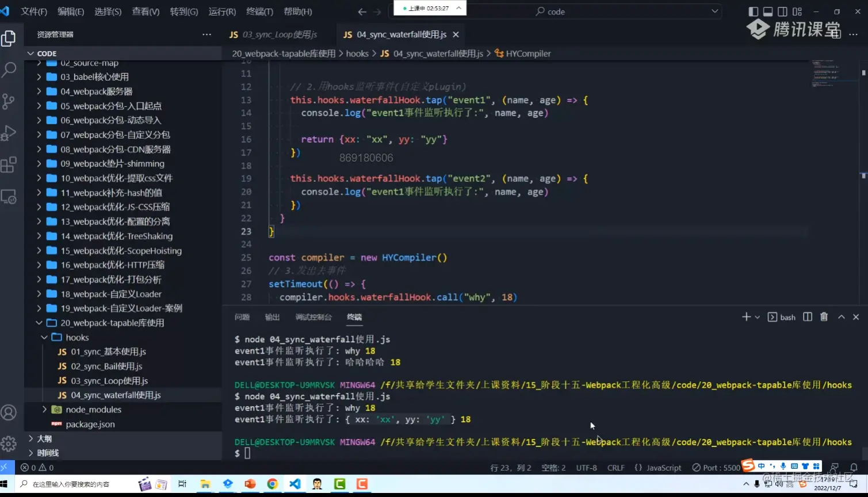Open the Manage gear menu
Image resolution: width=868 pixels, height=497 pixels.
[x=9, y=444]
